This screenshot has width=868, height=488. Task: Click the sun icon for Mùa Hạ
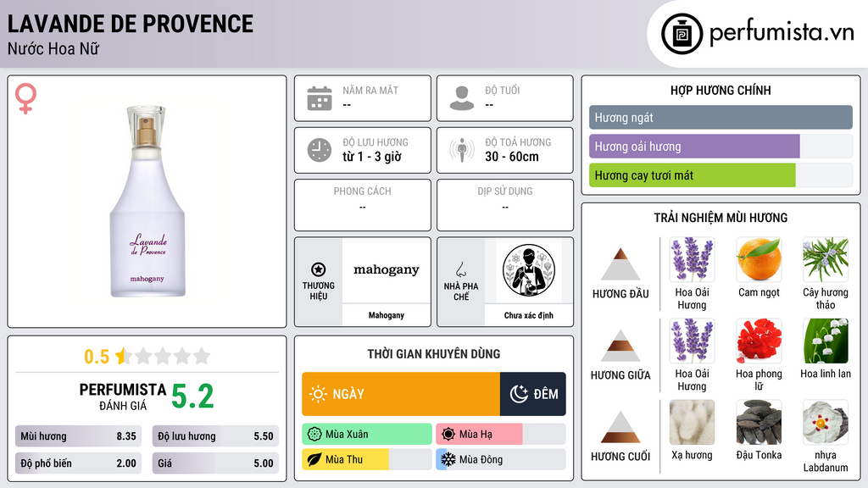[x=448, y=435]
